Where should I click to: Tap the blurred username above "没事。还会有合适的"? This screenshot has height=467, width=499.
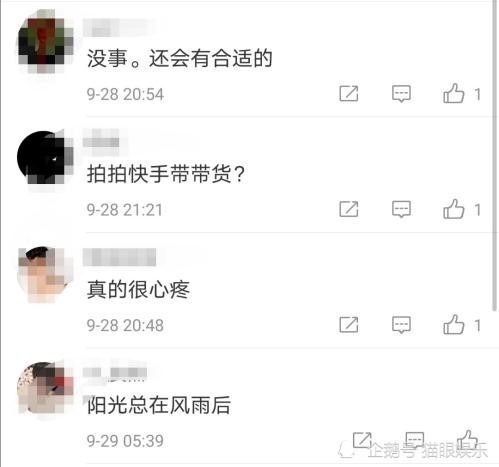tap(117, 27)
